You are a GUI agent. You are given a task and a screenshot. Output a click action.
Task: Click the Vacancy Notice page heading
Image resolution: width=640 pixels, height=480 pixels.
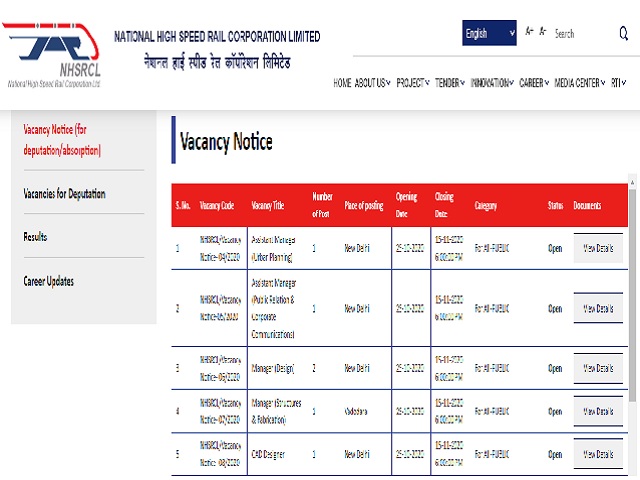226,142
